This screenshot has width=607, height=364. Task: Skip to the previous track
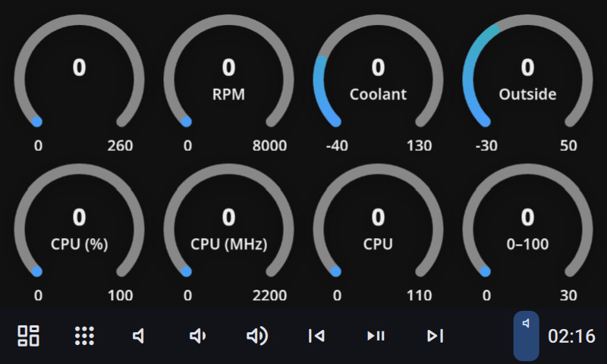click(x=316, y=336)
